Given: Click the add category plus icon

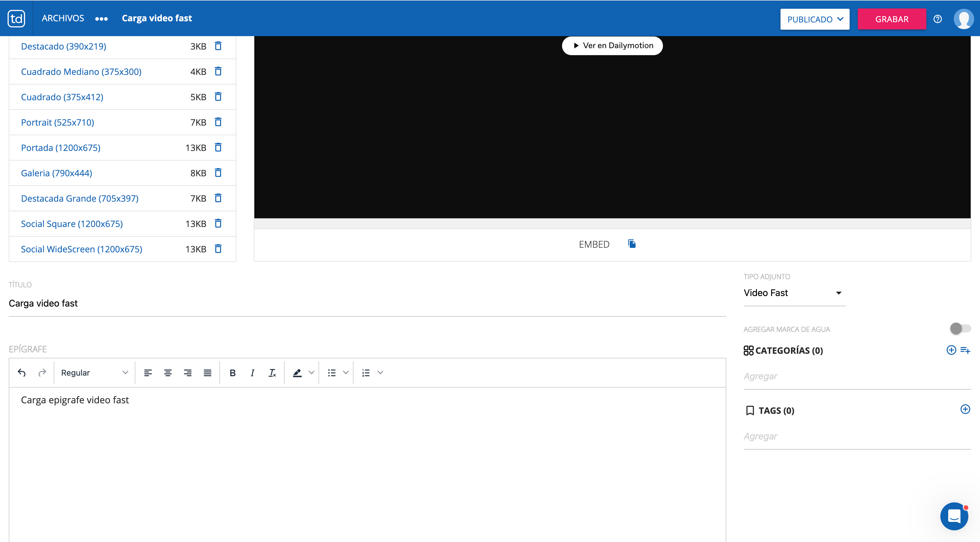Looking at the screenshot, I should [x=951, y=350].
